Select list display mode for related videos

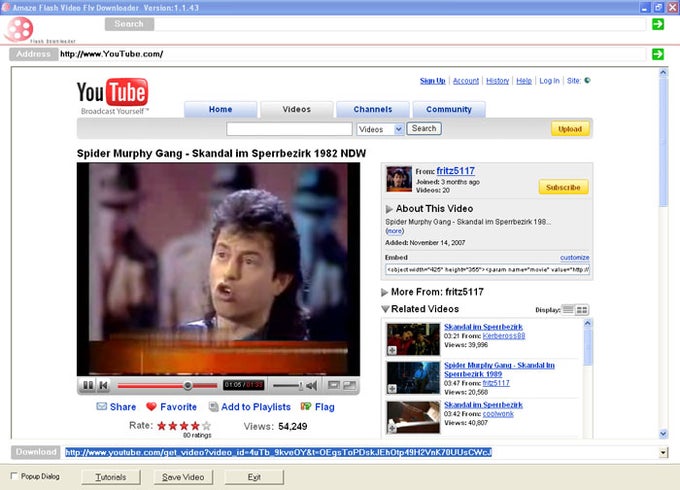[568, 310]
